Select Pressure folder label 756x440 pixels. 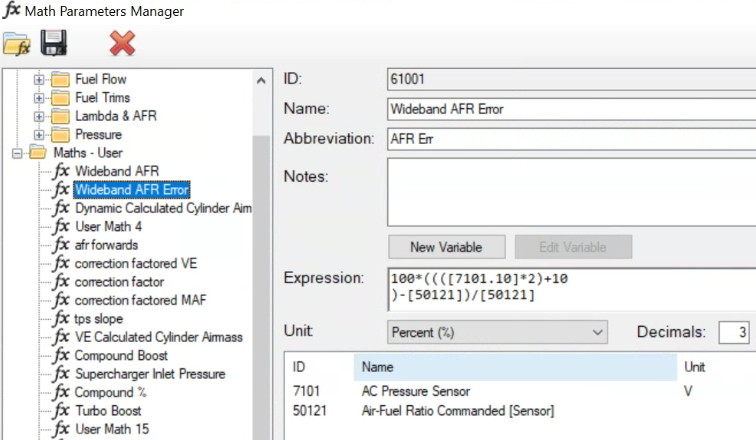point(98,134)
